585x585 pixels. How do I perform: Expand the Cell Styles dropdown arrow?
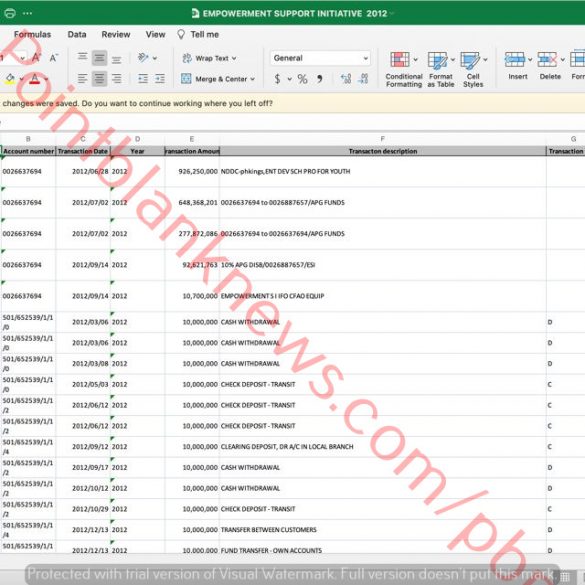tap(485, 59)
